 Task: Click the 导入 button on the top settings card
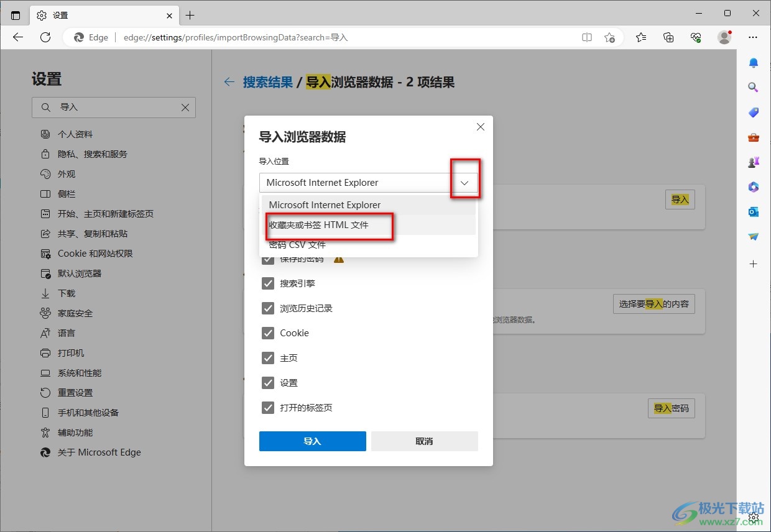point(680,199)
